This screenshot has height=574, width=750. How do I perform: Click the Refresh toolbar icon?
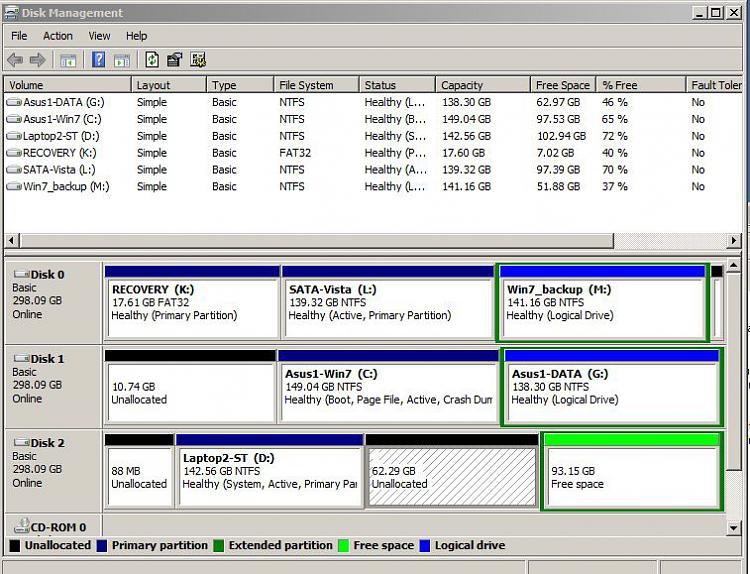click(152, 59)
